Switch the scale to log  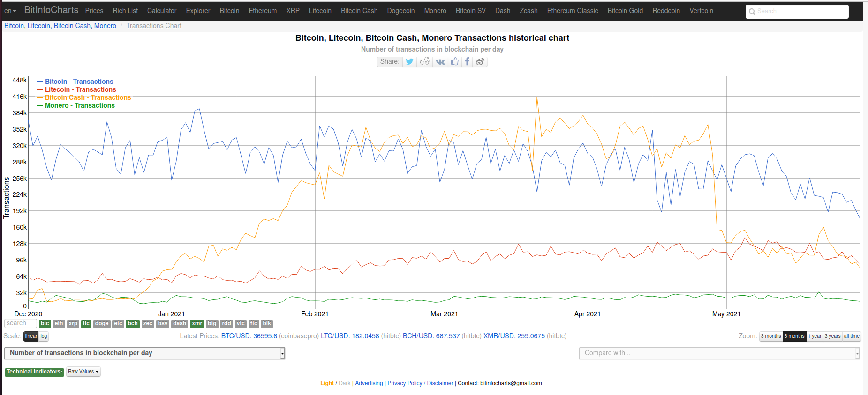click(44, 336)
